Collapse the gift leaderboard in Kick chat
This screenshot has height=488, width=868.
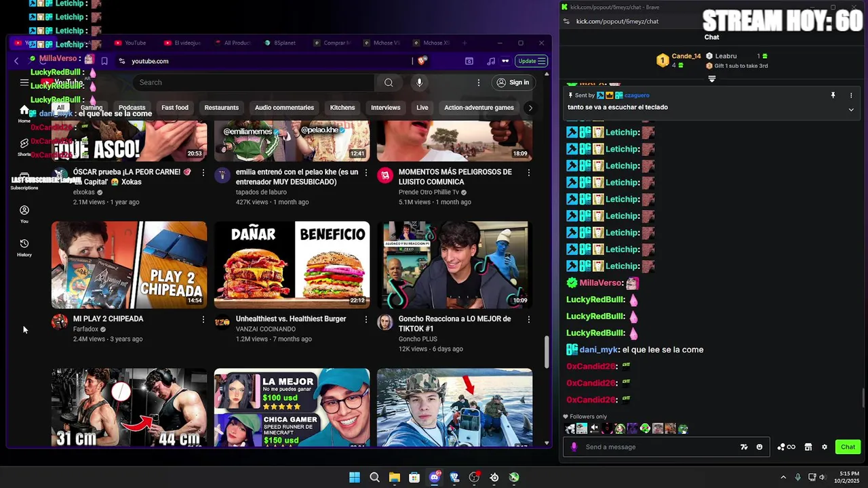click(x=712, y=79)
